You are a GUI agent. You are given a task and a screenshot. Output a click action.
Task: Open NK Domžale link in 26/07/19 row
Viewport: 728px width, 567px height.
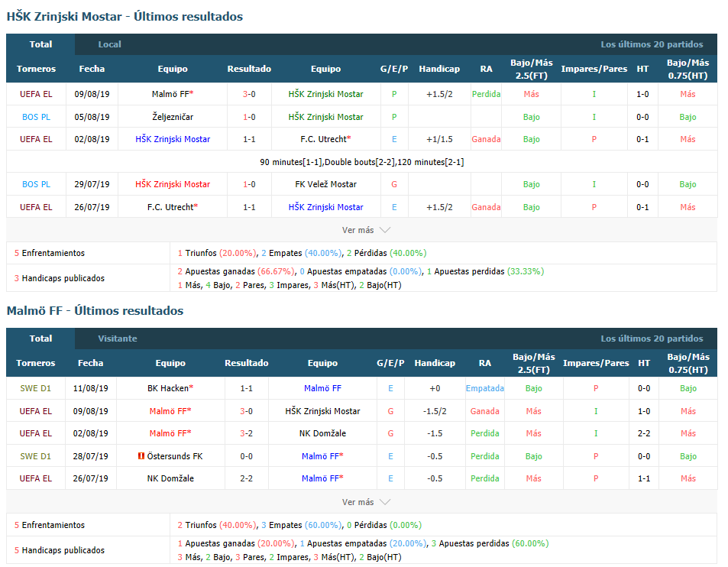(x=170, y=478)
